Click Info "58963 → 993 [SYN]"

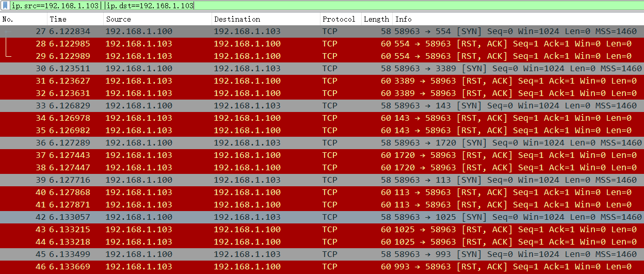tap(438, 254)
